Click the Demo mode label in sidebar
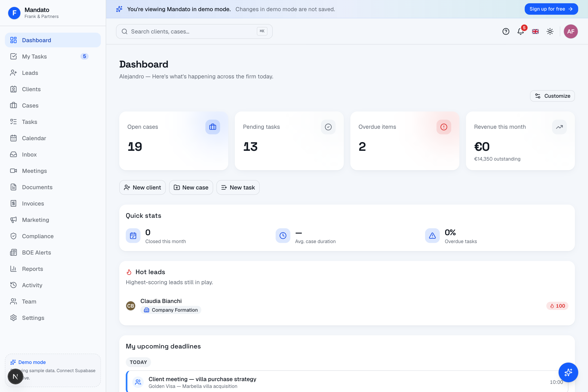The image size is (588, 392). [32, 362]
